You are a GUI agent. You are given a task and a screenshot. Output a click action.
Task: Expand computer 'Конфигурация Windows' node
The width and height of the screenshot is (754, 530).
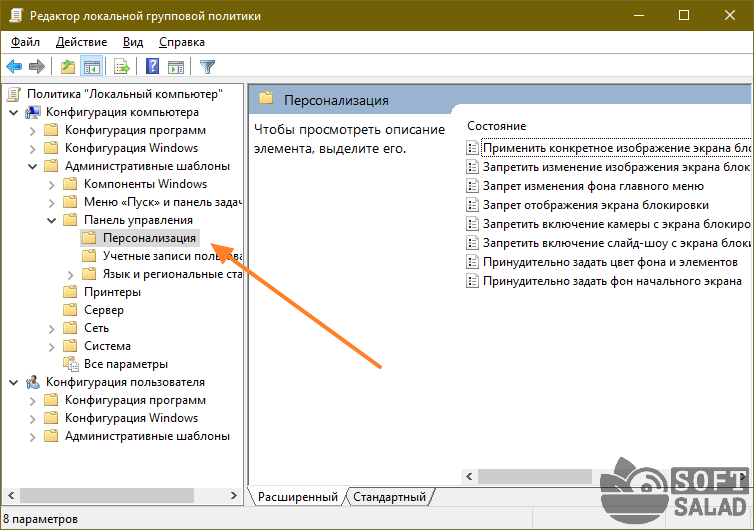point(33,149)
